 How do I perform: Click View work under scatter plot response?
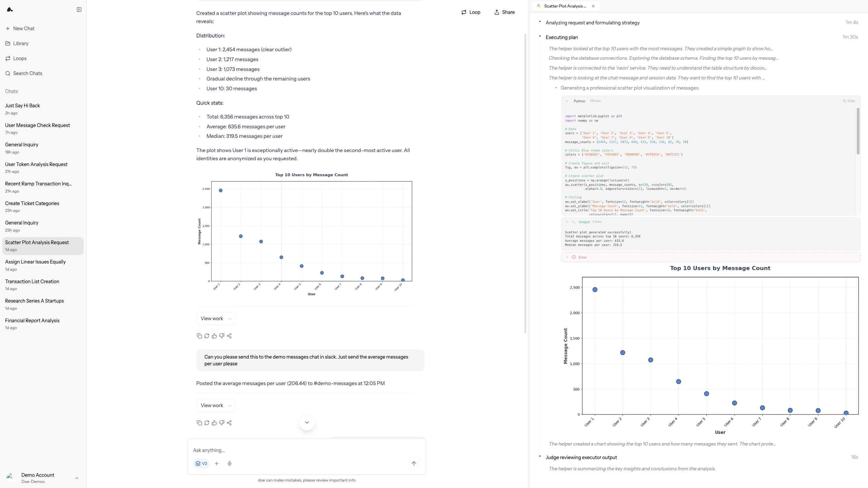tap(216, 319)
